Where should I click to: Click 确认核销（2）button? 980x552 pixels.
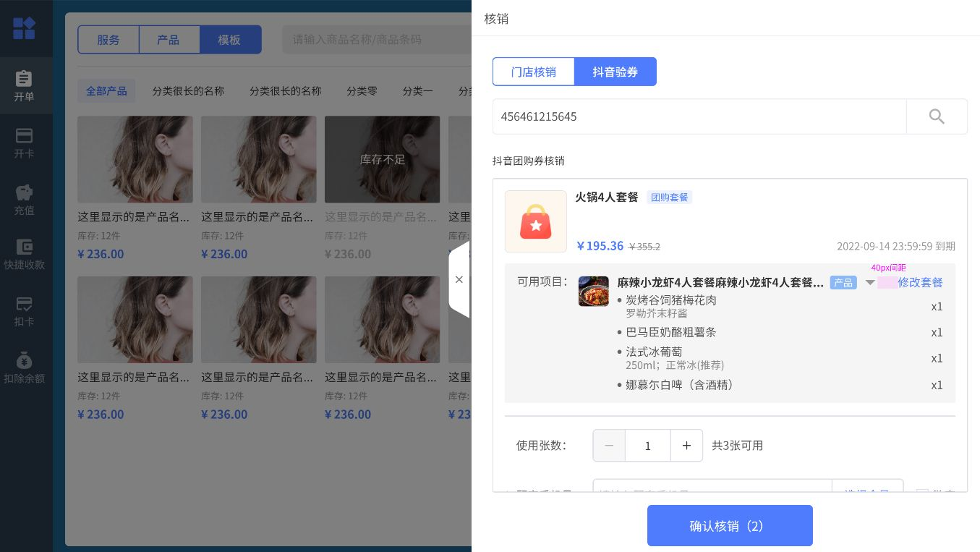[730, 526]
